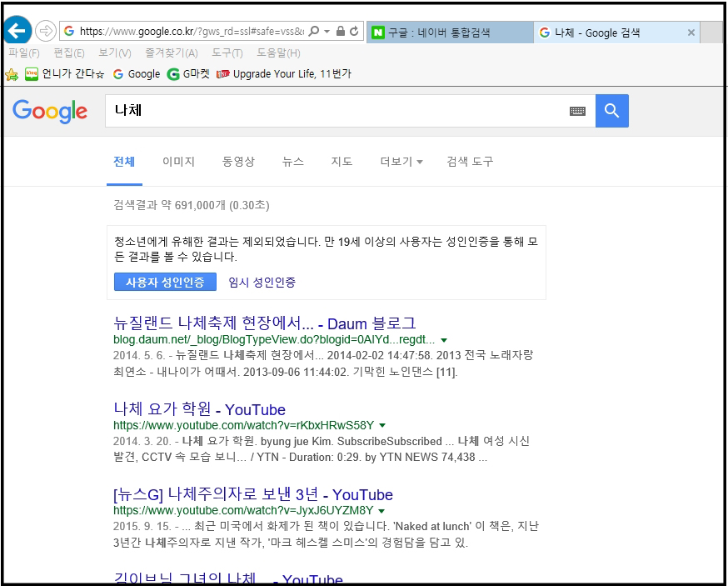Switch to 지도 results tab
Image resolution: width=728 pixels, height=586 pixels.
point(342,162)
